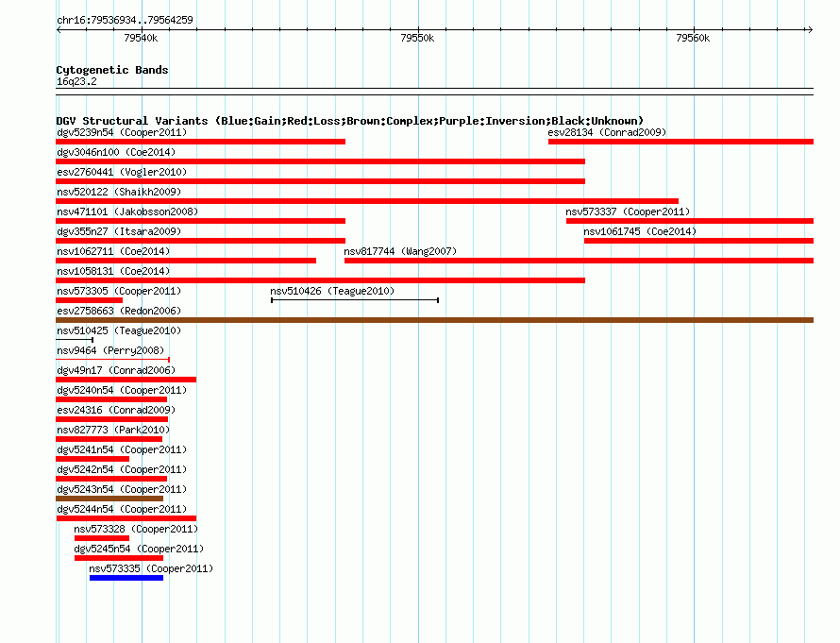Click the 16q23.2 band label
This screenshot has width=840, height=643.
click(76, 81)
